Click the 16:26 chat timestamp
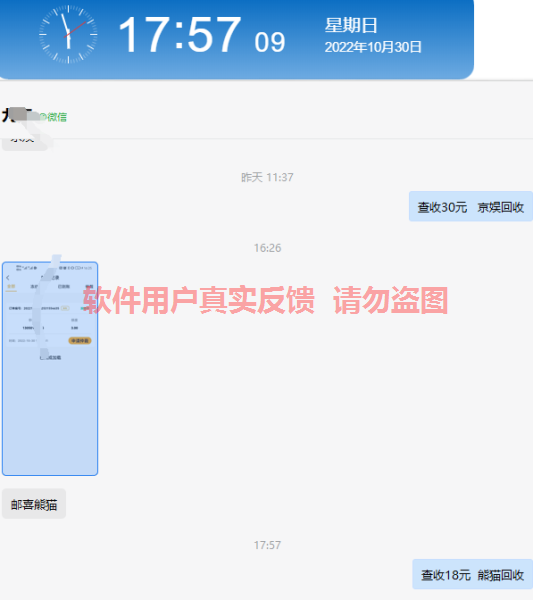 (x=267, y=248)
